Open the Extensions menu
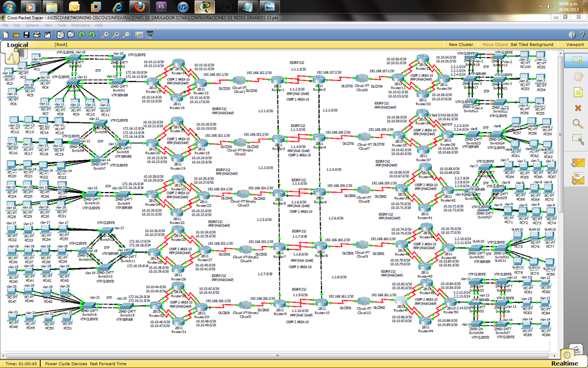Viewport: 588px width, 368px height. (80, 26)
